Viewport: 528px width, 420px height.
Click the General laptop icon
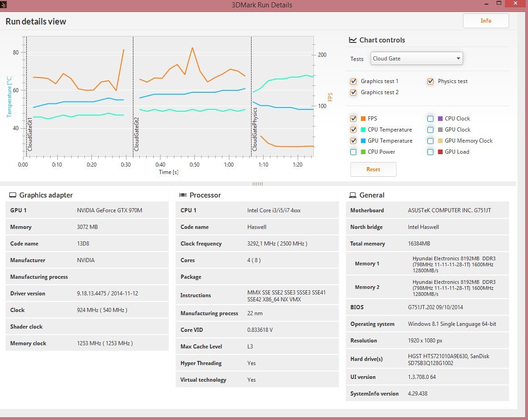pos(353,195)
